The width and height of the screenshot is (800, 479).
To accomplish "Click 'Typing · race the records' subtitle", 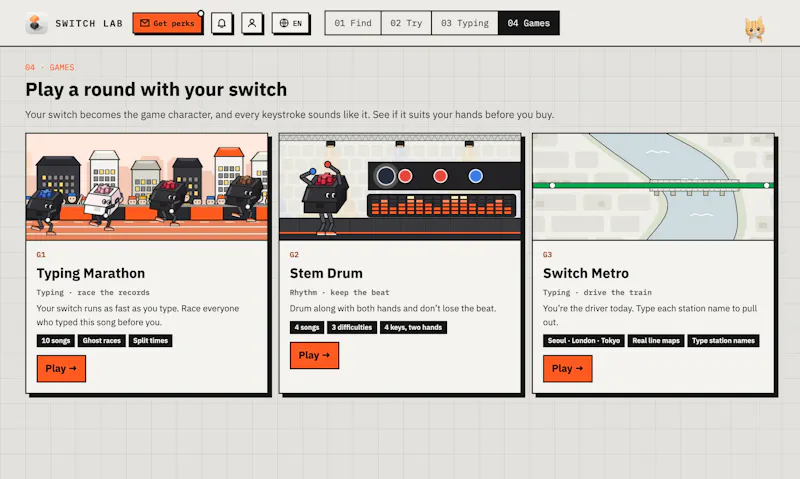I will coord(93,293).
